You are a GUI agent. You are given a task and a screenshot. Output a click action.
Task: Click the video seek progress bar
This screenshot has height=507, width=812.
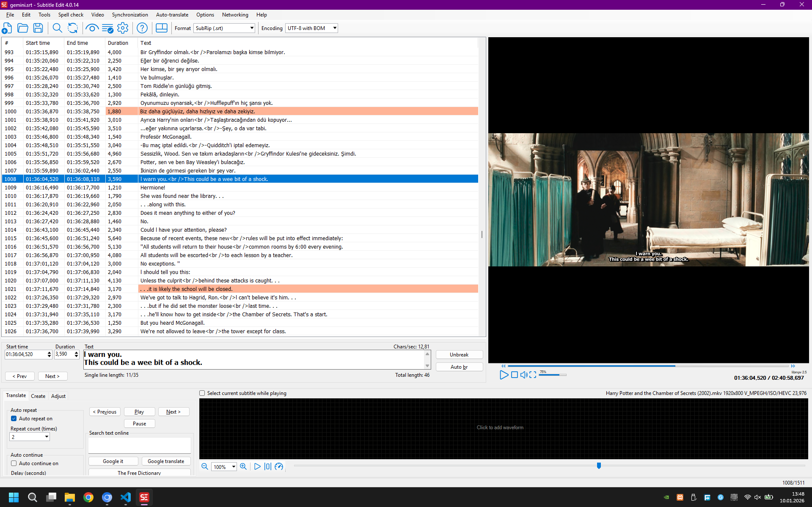[648, 366]
